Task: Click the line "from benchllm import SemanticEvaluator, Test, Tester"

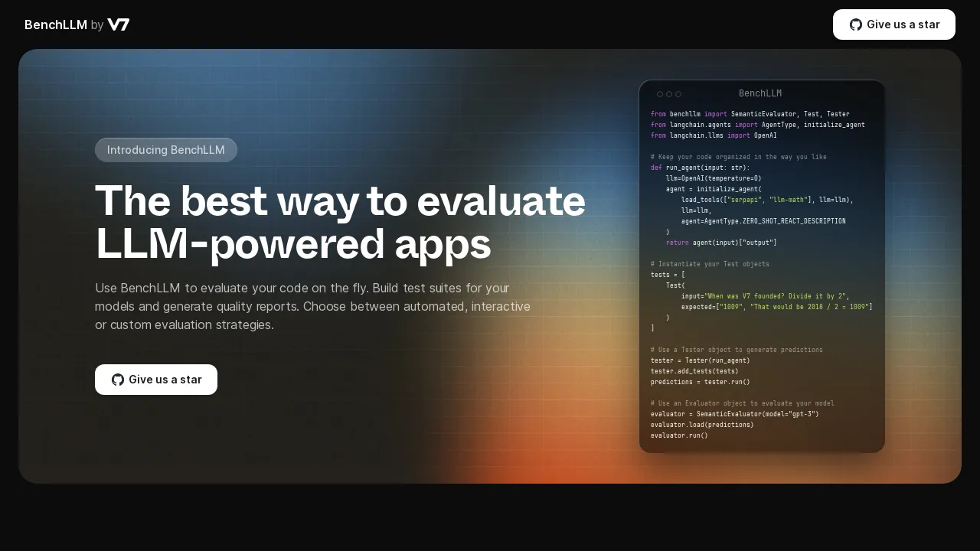Action: [x=750, y=114]
